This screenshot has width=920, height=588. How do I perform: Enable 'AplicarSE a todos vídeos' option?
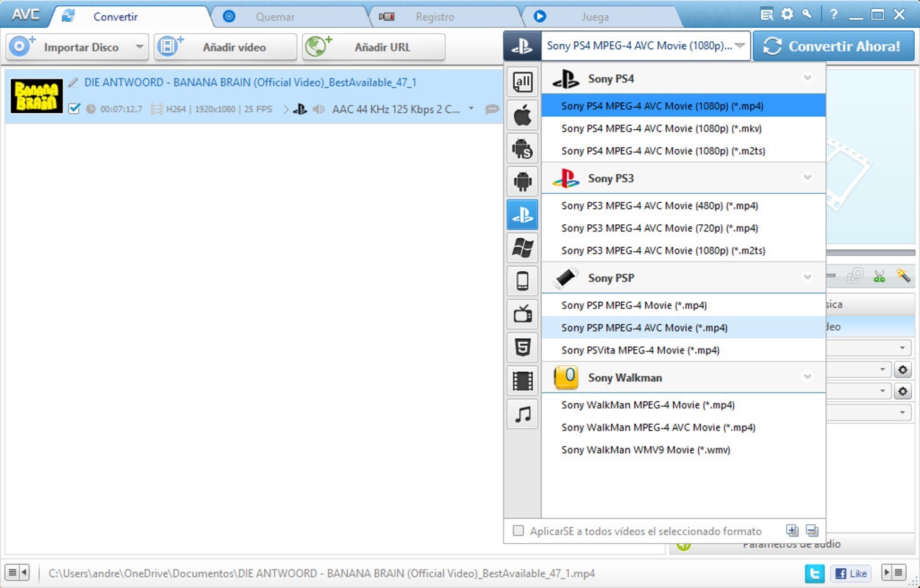(518, 531)
